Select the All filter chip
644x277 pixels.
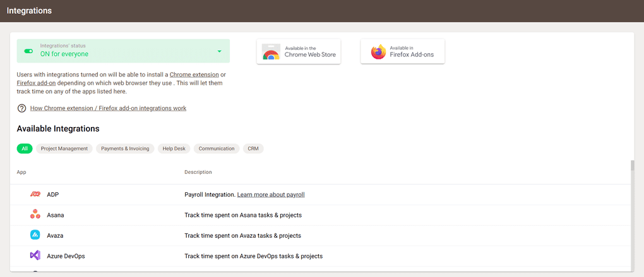tap(25, 149)
